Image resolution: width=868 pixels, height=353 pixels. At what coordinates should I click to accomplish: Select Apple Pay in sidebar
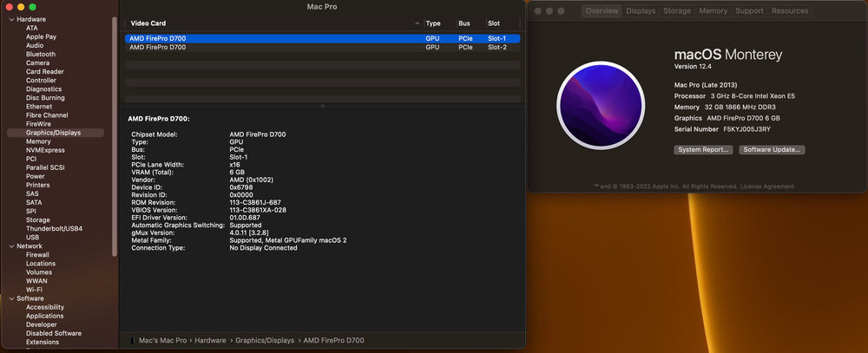[41, 37]
